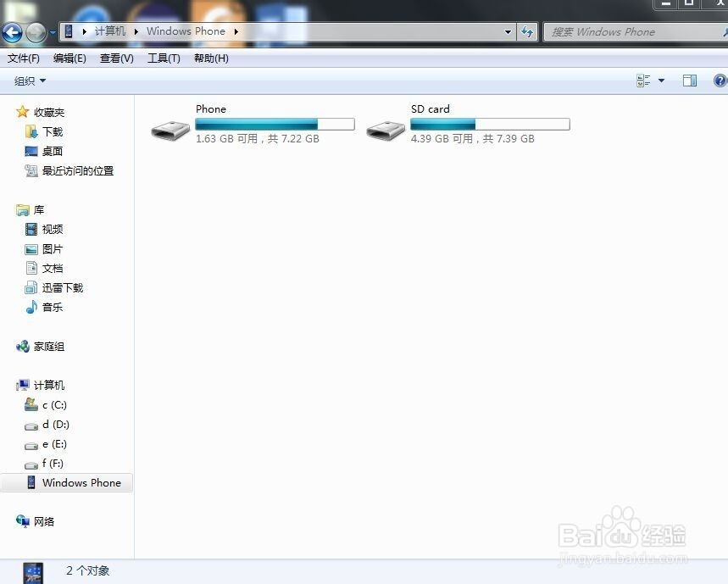
Task: Open drive e (E:) in navigation pane
Action: point(55,444)
